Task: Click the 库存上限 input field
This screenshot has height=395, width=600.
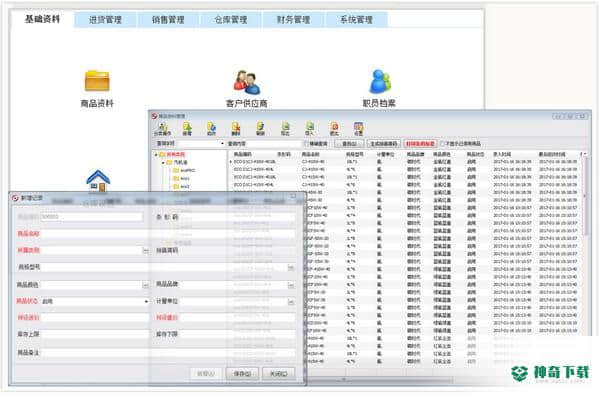Action: [95, 334]
